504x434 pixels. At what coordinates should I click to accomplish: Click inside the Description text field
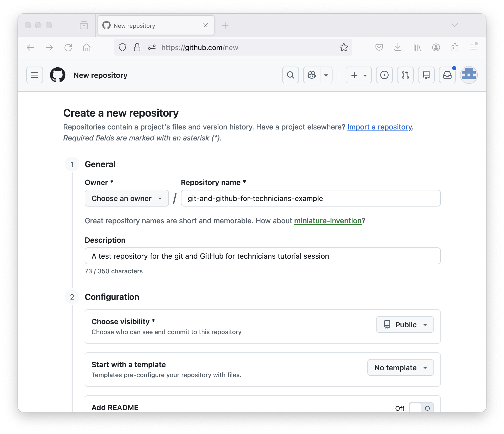(262, 256)
